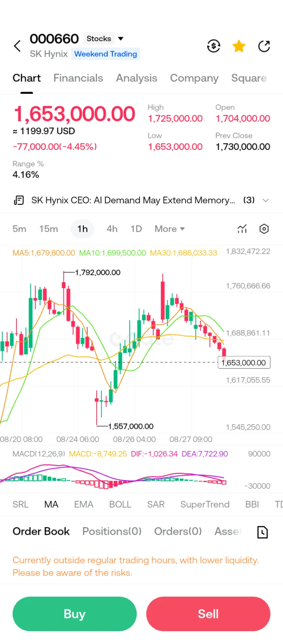Open the chart settings hexagon icon

(264, 229)
